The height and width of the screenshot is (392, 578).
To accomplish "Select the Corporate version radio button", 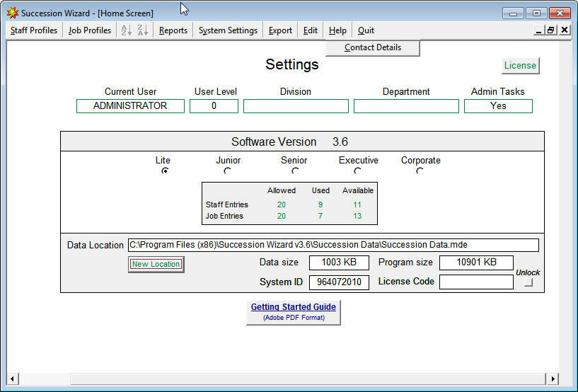I will click(420, 171).
